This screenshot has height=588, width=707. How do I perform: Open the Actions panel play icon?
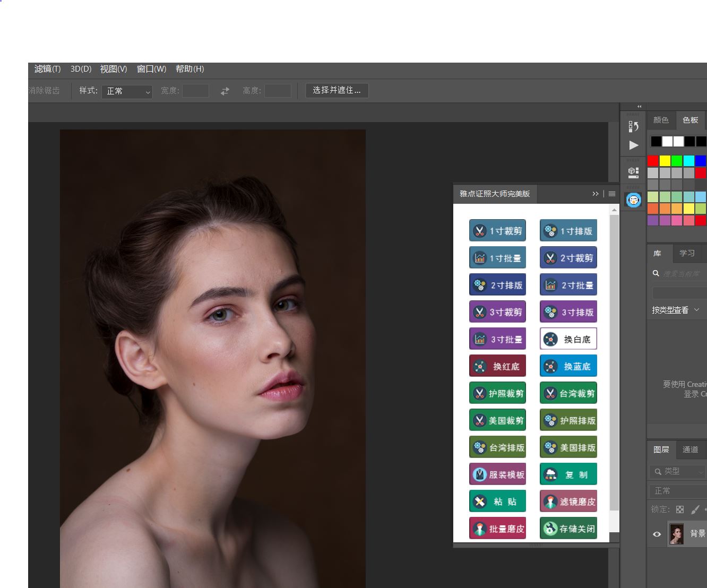point(633,145)
